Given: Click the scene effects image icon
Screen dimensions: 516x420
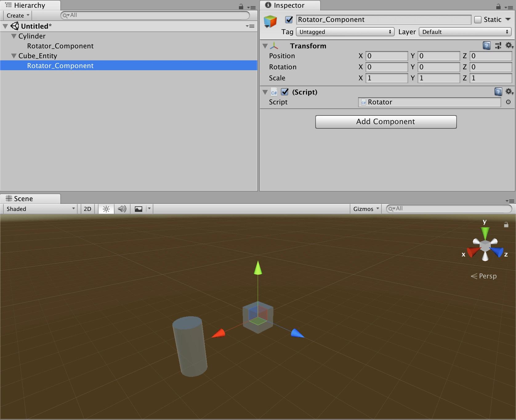Looking at the screenshot, I should pos(139,209).
